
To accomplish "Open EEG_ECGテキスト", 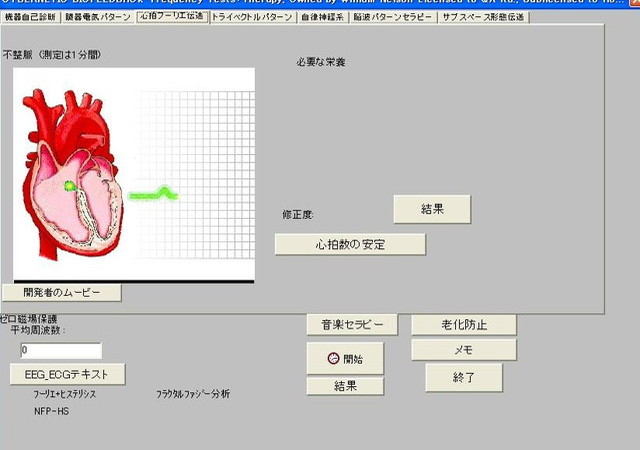I will pos(67,374).
